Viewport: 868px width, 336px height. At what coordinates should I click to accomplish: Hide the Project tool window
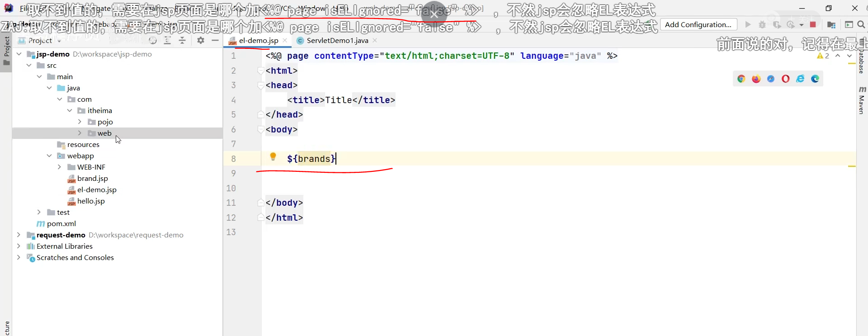tap(215, 40)
